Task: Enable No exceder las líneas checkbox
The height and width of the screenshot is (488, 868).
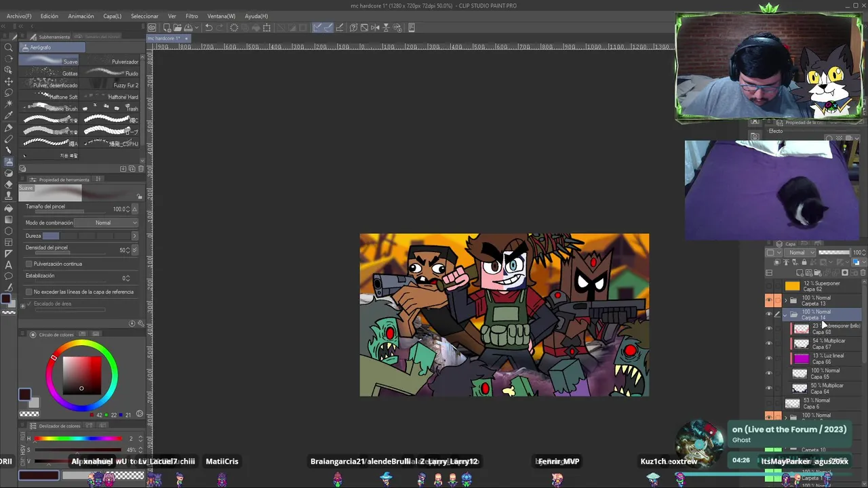Action: 28,291
